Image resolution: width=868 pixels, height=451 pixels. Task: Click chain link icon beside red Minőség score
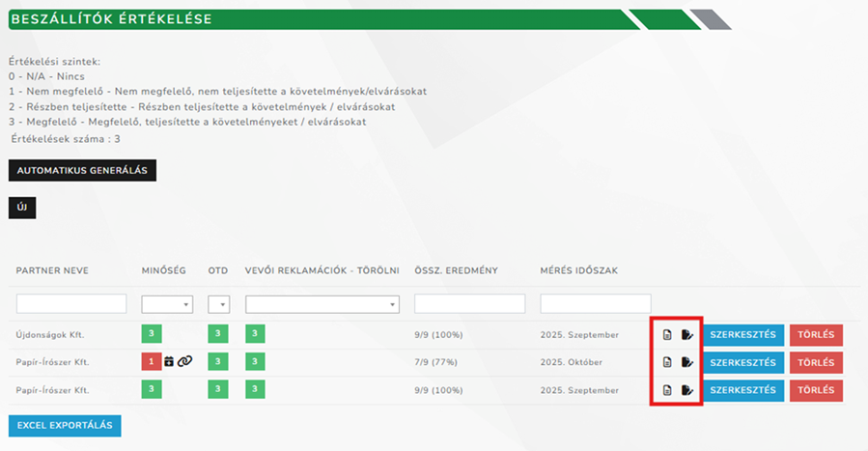point(184,362)
